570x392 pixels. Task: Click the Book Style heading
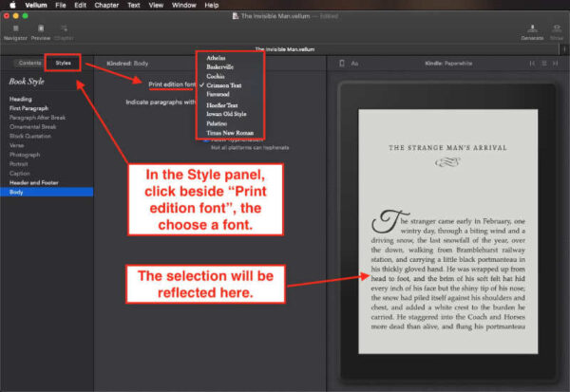[27, 82]
